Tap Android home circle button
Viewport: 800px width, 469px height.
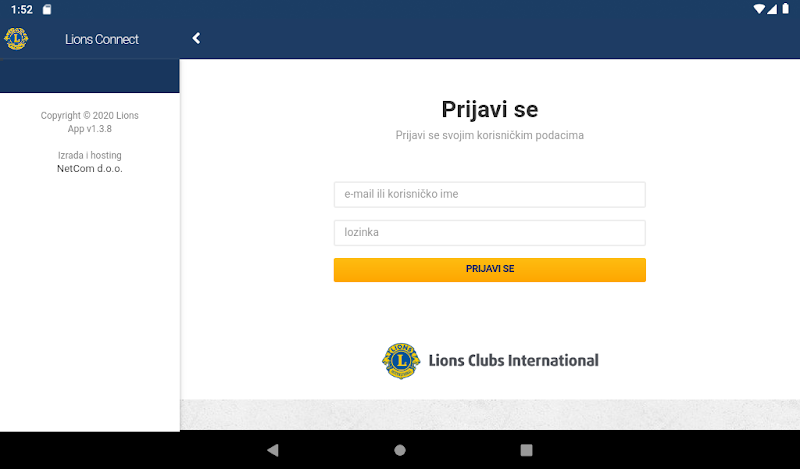(x=400, y=450)
